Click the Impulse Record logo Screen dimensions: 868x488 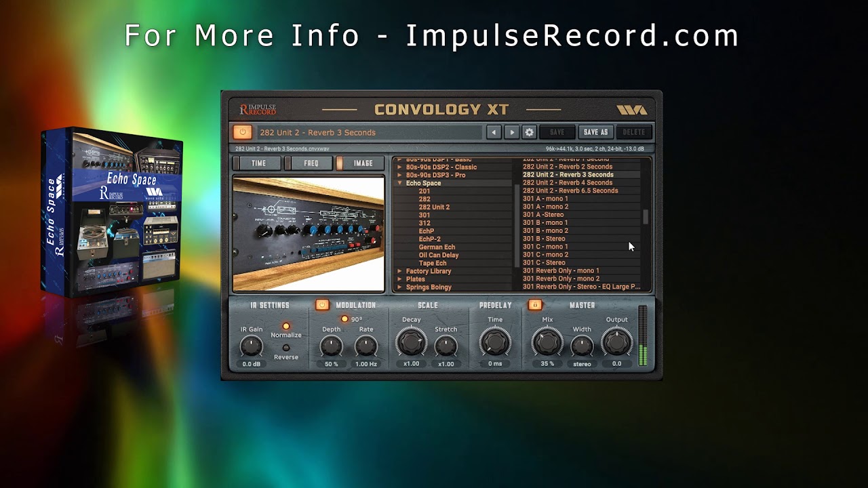click(x=258, y=109)
